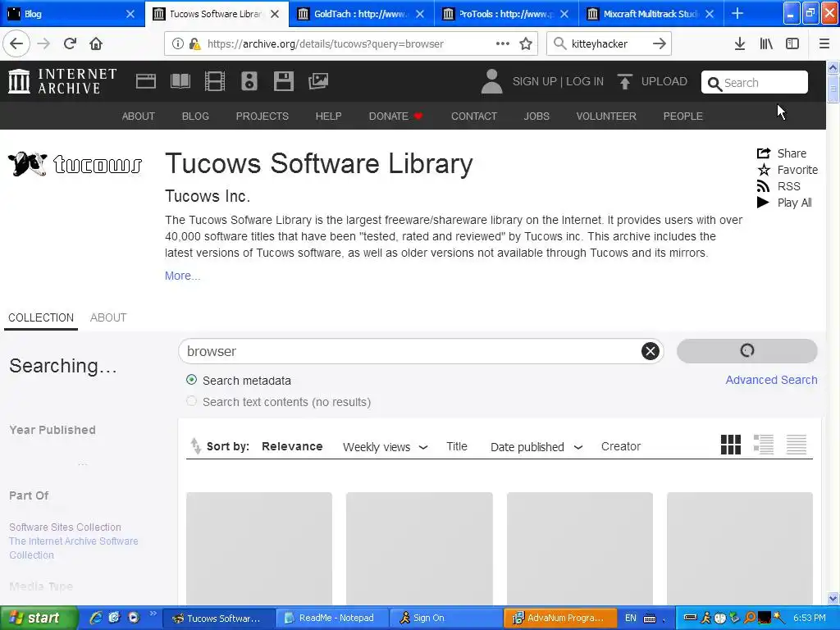Open Advanced Search link
The height and width of the screenshot is (630, 840).
(x=771, y=380)
